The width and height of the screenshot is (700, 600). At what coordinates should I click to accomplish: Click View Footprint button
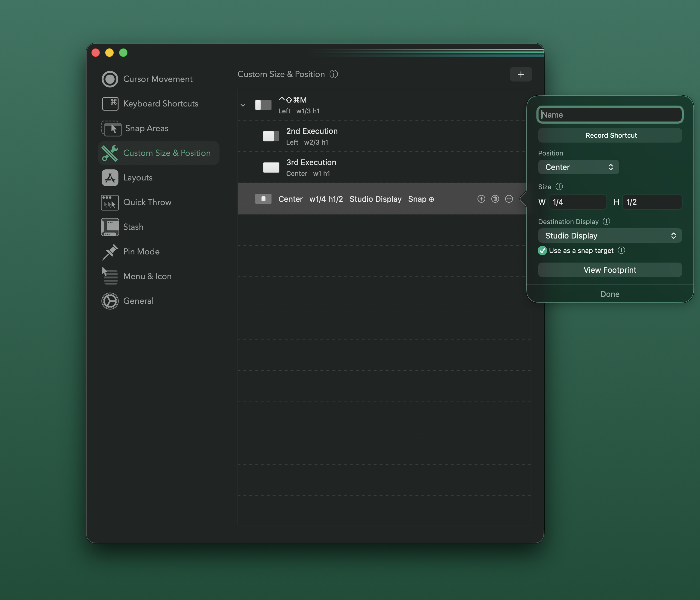point(610,270)
